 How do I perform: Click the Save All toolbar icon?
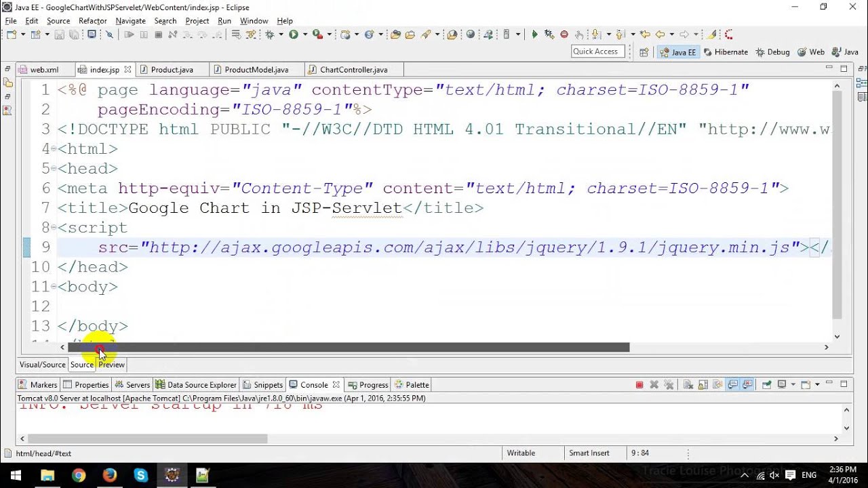coord(73,35)
